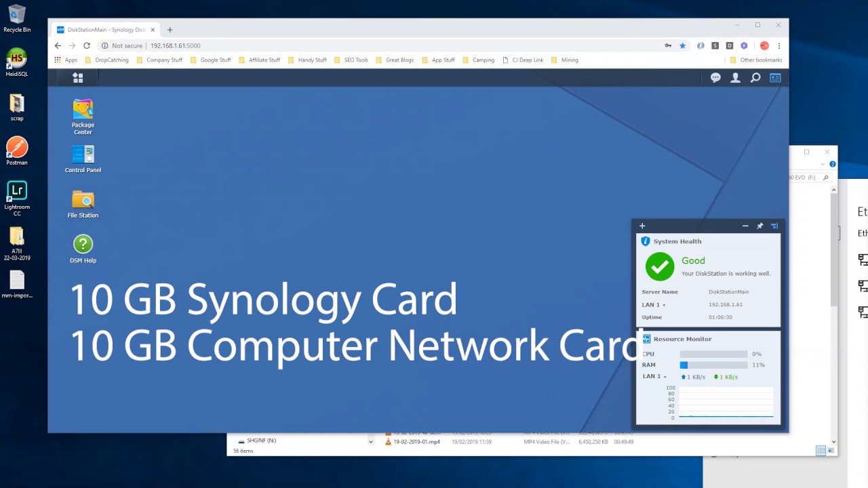Expand LAN 1 dropdown in System Health

tap(654, 305)
